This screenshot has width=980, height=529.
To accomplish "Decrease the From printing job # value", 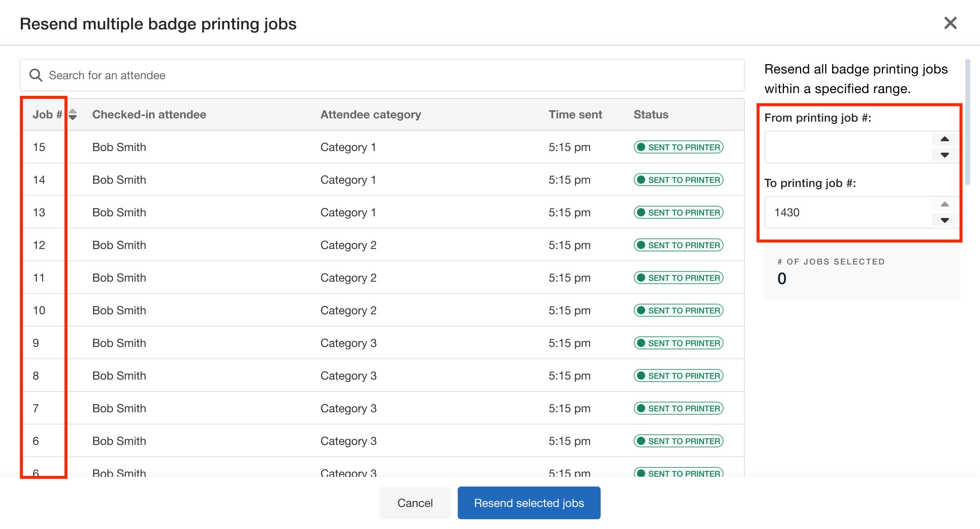I will pos(944,155).
